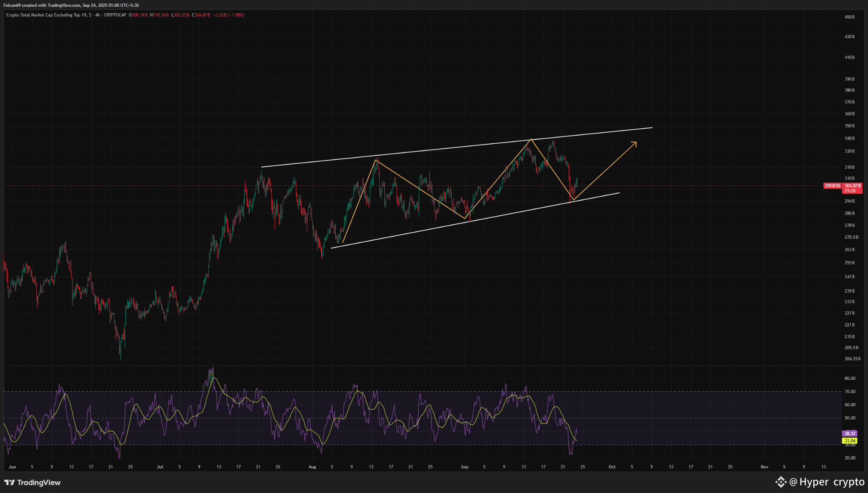Viewport: 868px width, 493px height.
Task: Click the purple 38.37 RSI value label
Action: pos(850,433)
